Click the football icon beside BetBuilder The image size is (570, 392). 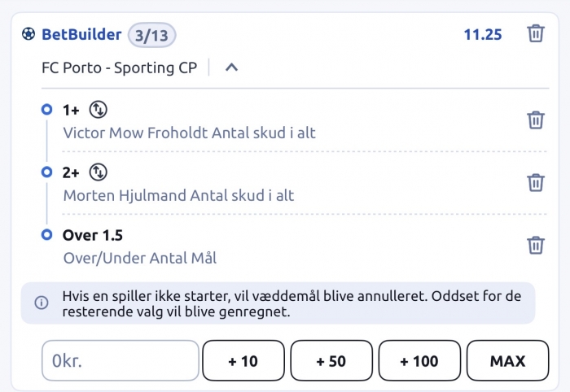(29, 35)
